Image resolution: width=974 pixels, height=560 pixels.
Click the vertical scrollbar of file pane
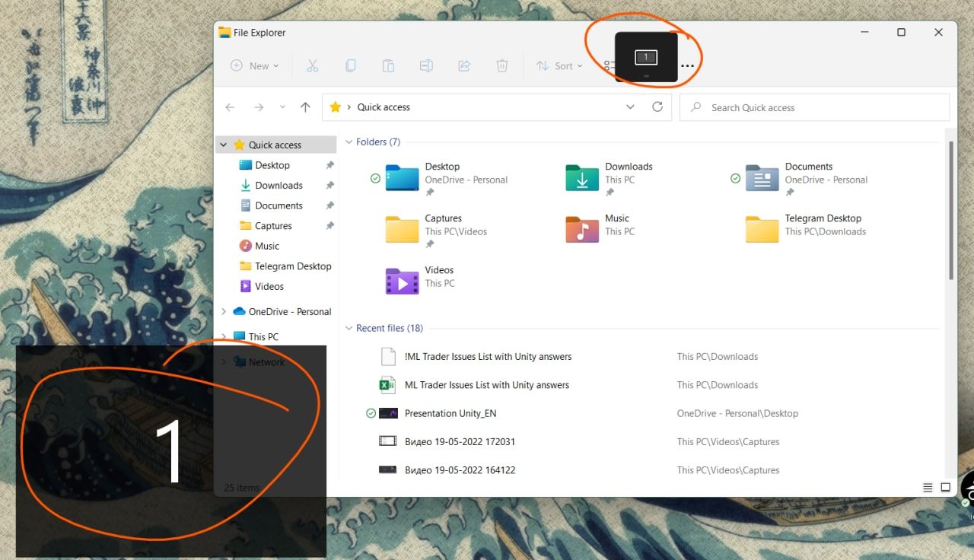pos(950,209)
